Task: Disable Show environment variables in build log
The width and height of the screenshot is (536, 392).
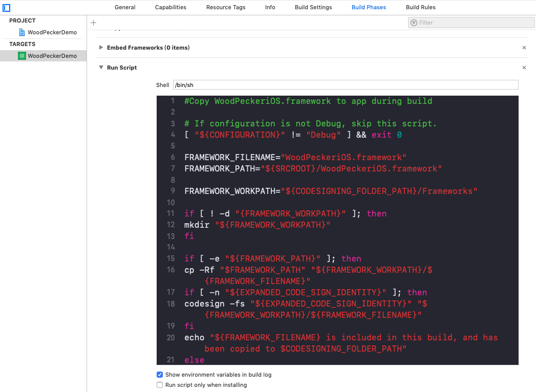Action: coord(160,375)
